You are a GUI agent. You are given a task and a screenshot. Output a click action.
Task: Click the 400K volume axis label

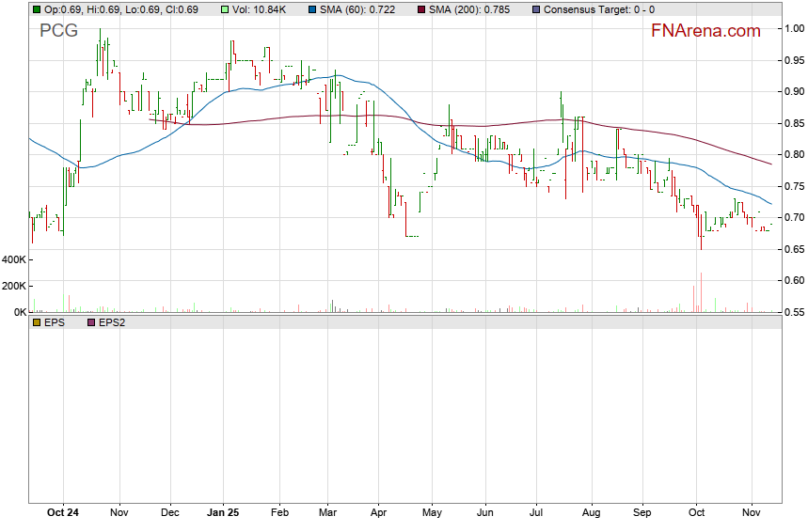point(13,259)
